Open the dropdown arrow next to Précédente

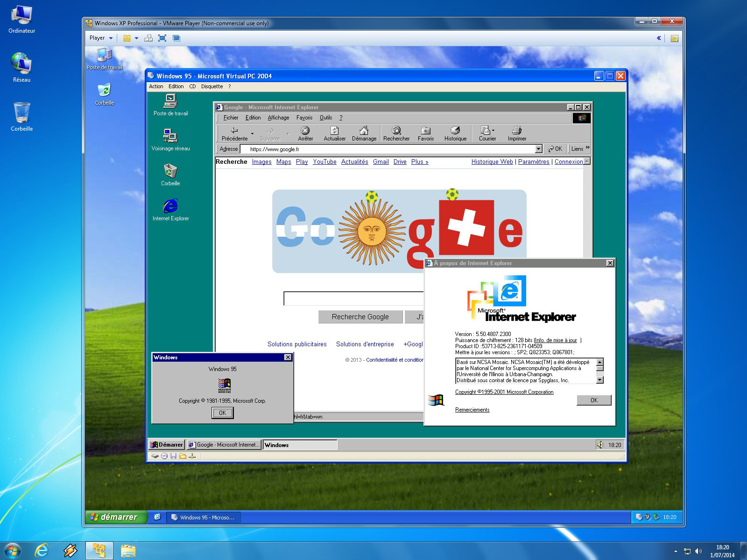tap(252, 134)
